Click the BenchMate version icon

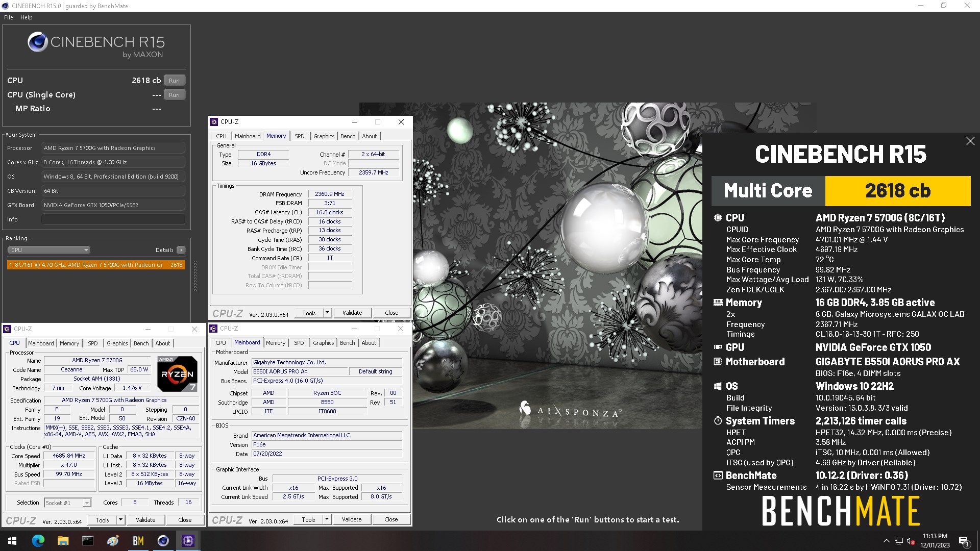tap(718, 475)
